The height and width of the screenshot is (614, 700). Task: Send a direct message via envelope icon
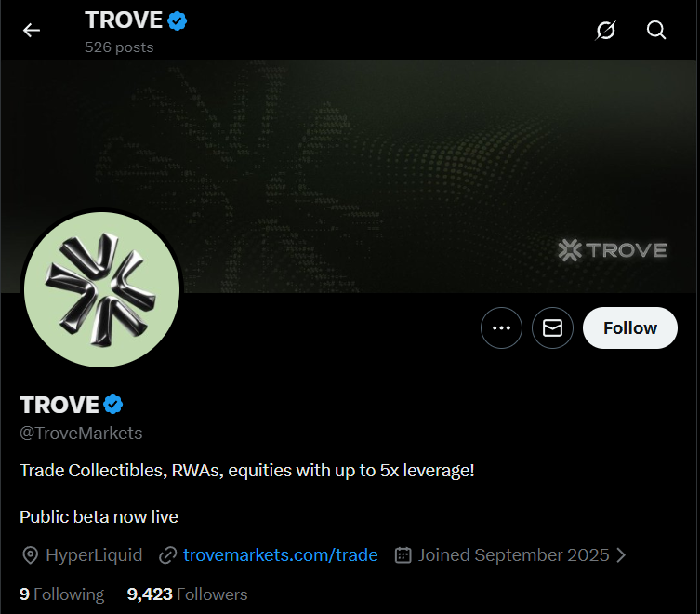[552, 328]
